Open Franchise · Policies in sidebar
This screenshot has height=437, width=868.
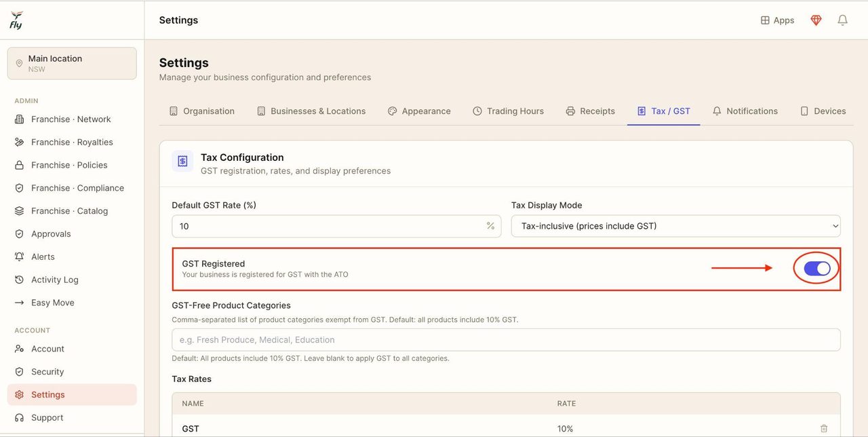[x=72, y=166]
